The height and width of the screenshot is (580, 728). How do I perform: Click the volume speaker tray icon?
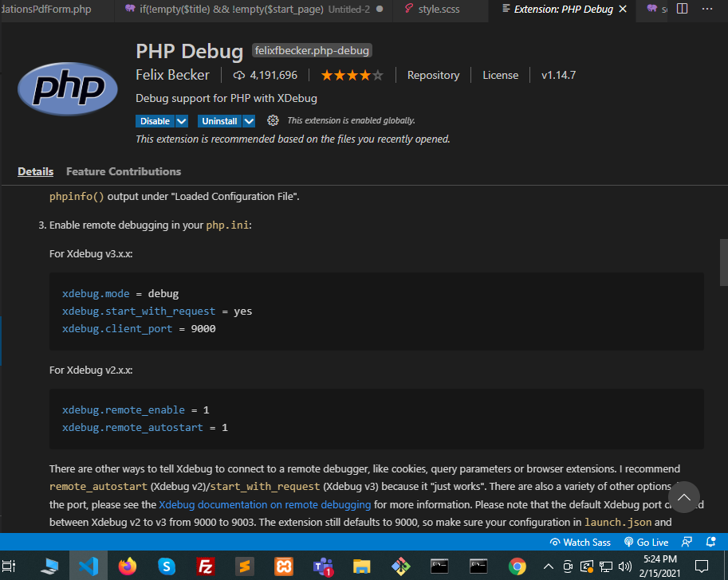625,566
